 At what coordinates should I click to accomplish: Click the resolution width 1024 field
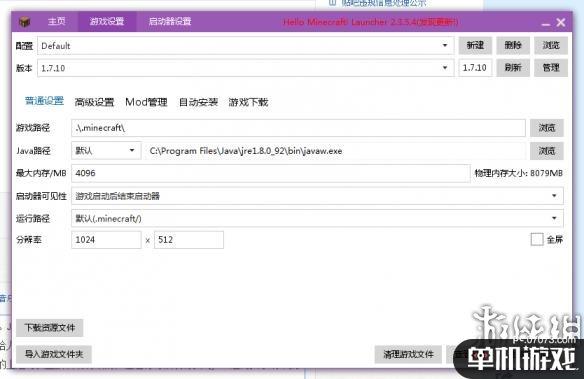(106, 240)
